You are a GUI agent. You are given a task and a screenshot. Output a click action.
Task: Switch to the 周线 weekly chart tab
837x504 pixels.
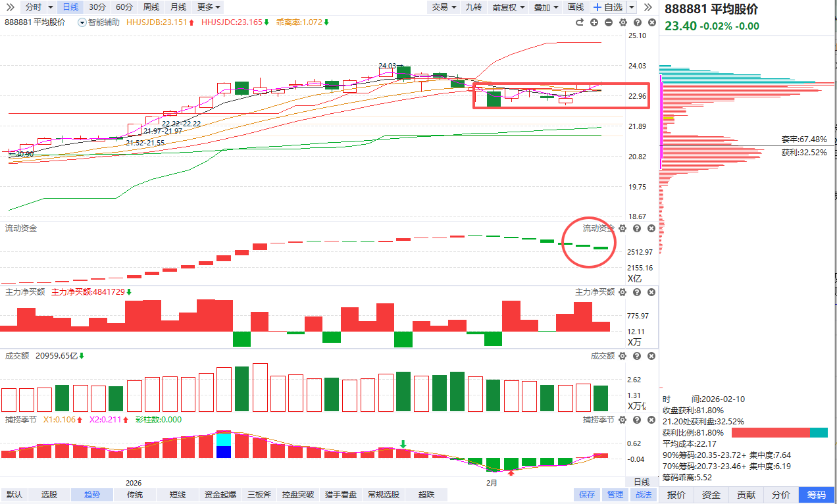[151, 7]
